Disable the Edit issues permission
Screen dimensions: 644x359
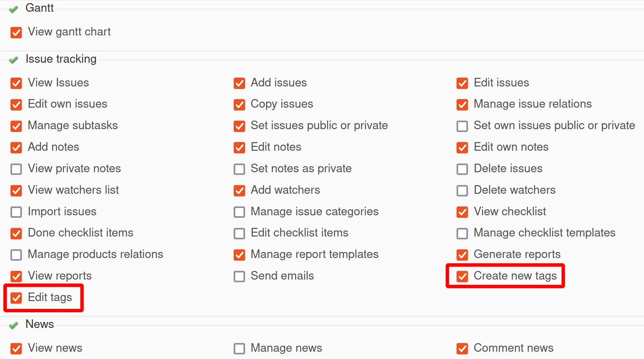[x=462, y=83]
